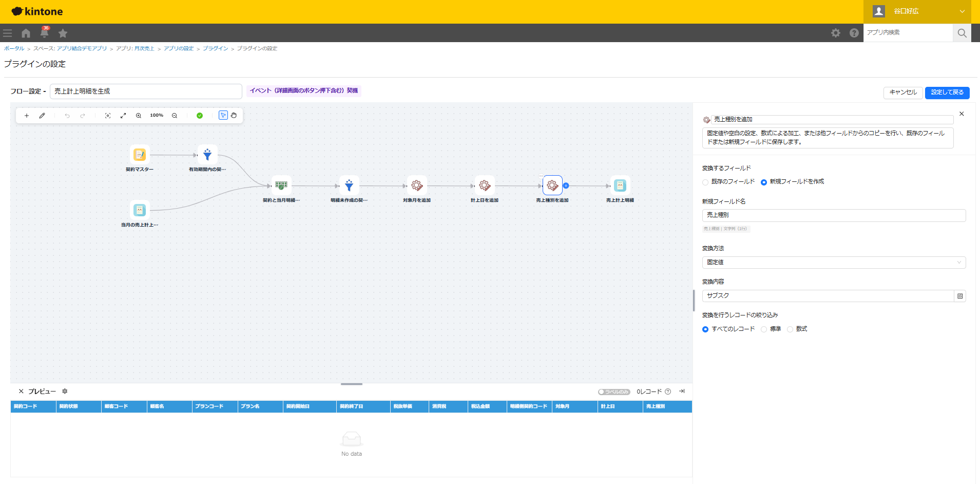Image resolution: width=980 pixels, height=484 pixels.
Task: Select the 対象月を追加 node
Action: [417, 185]
